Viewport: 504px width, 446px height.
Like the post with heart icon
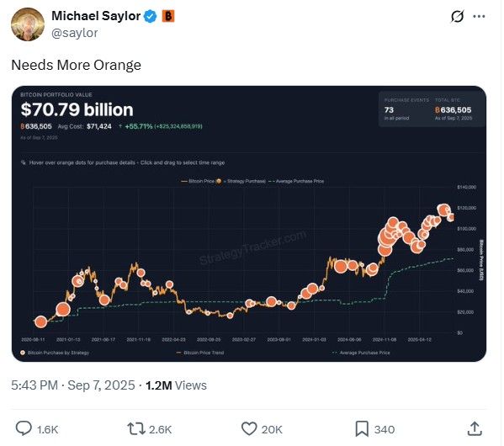coord(249,428)
